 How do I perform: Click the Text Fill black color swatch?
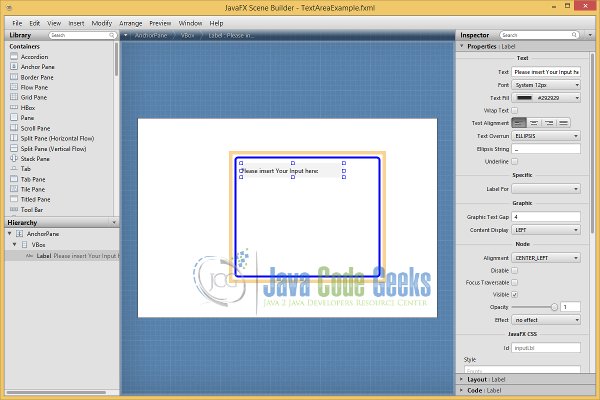(524, 98)
